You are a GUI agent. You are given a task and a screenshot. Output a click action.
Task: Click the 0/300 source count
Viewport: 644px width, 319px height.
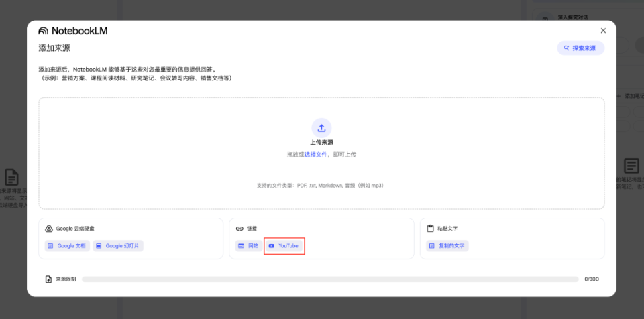tap(592, 279)
